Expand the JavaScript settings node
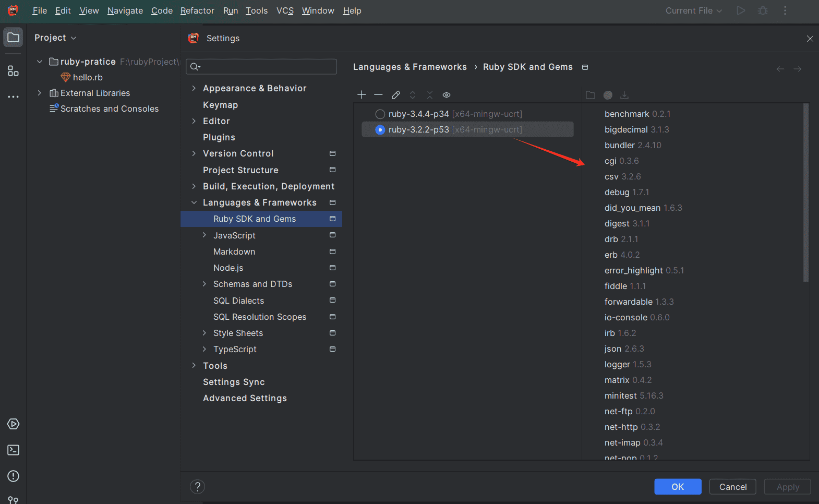 coord(204,235)
